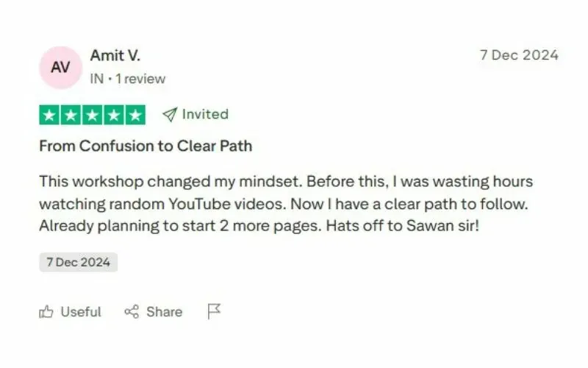This screenshot has height=368, width=588.
Task: Click the IN country label
Action: [97, 79]
